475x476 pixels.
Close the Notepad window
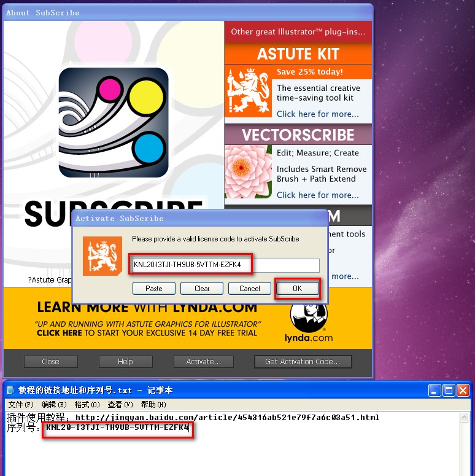point(463,391)
